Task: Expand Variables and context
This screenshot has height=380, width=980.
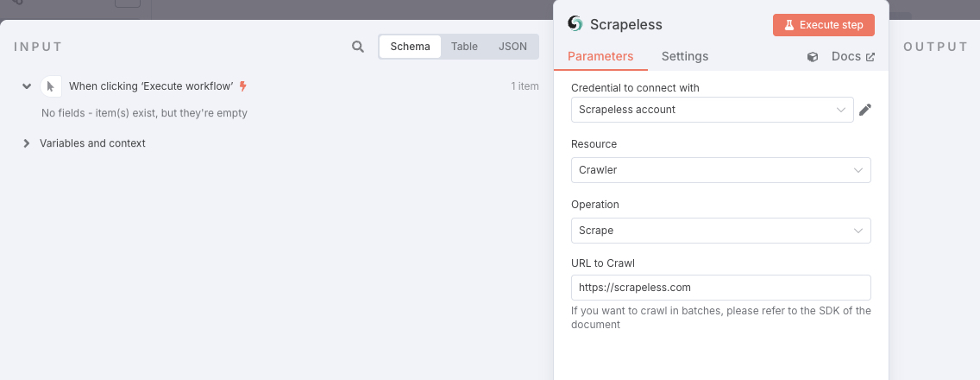Action: [26, 143]
